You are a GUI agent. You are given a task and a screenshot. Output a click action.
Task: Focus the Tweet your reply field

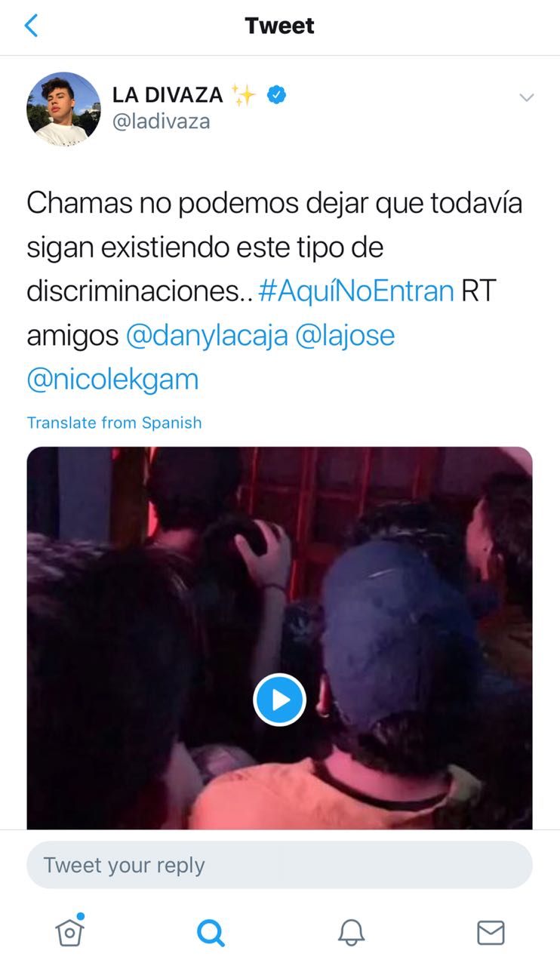point(280,865)
